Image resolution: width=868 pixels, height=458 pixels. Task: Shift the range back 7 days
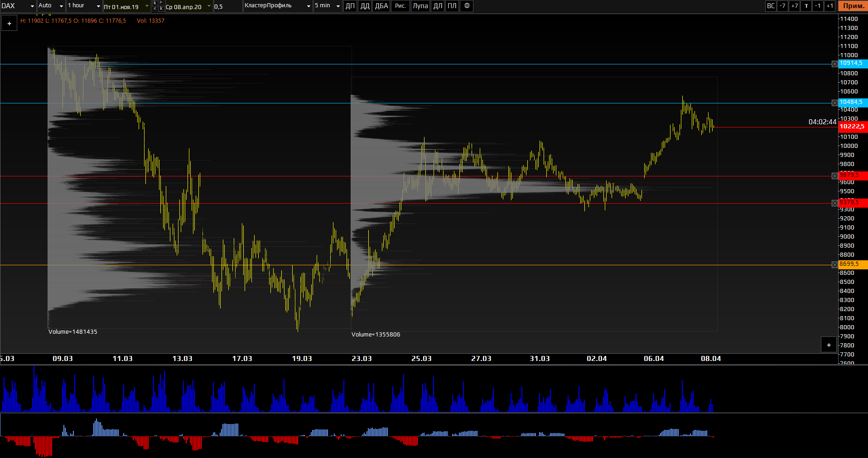782,6
